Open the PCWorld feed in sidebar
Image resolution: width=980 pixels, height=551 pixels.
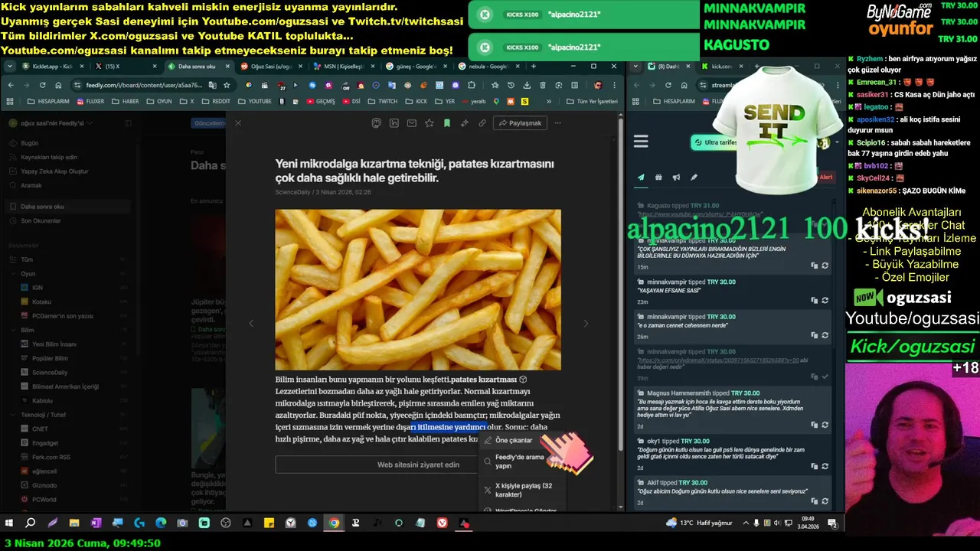[x=44, y=499]
